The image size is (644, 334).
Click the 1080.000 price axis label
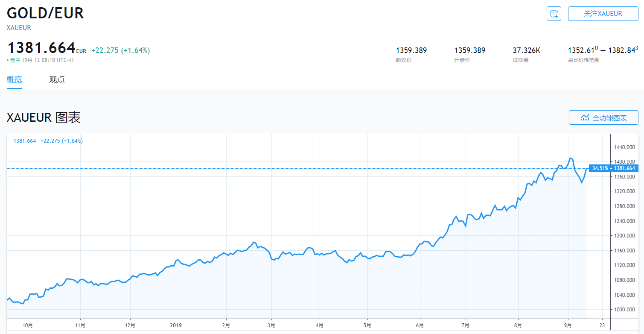tap(625, 280)
